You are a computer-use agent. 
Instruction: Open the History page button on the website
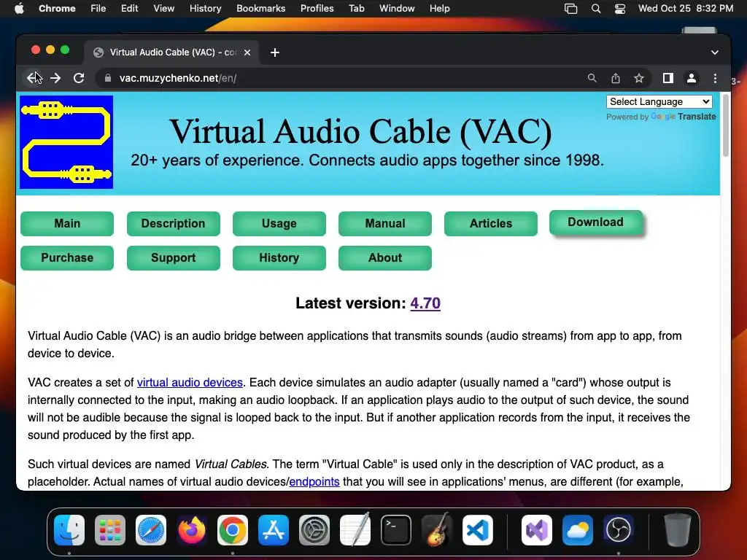pyautogui.click(x=279, y=258)
